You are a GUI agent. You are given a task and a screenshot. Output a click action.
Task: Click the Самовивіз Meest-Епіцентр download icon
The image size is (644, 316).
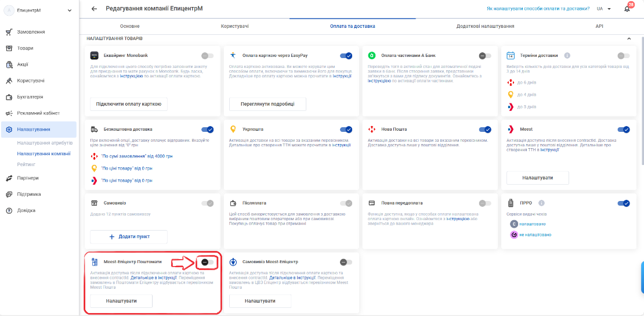pos(233,261)
